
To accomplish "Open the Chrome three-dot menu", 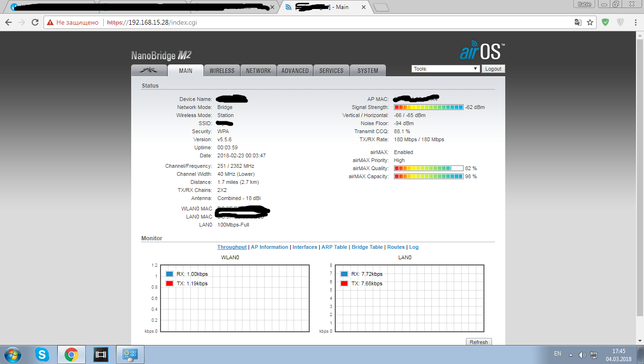I will [x=635, y=22].
